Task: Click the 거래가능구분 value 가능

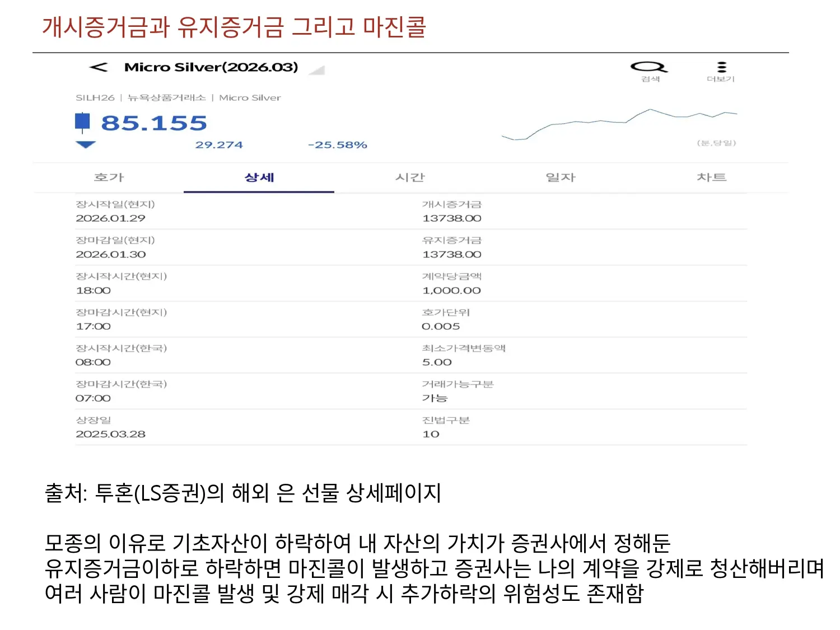Action: pyautogui.click(x=435, y=398)
